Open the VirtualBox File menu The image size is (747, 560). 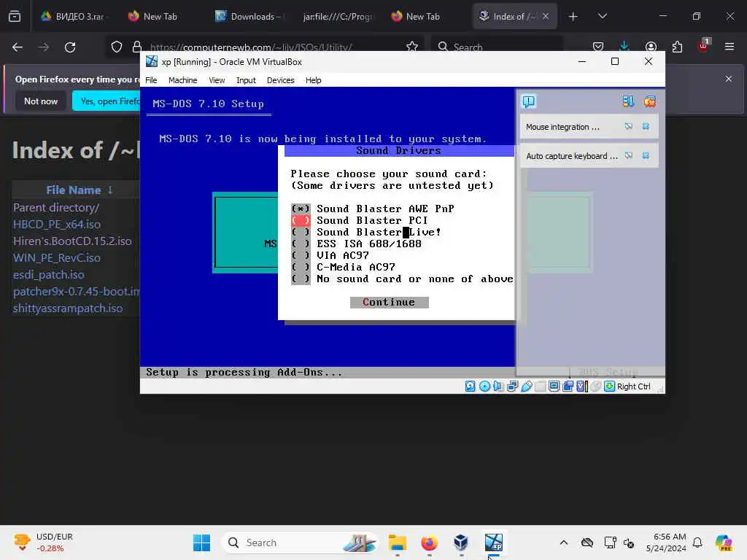[x=151, y=80]
